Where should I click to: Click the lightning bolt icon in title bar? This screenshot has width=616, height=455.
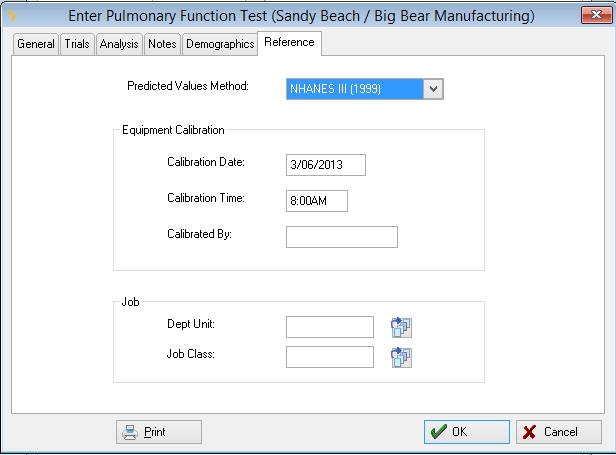tap(12, 15)
